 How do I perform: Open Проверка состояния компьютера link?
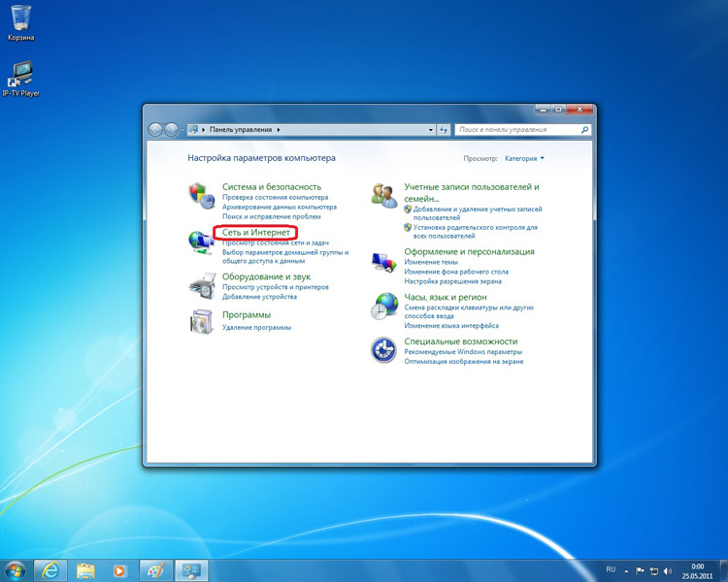tap(275, 197)
